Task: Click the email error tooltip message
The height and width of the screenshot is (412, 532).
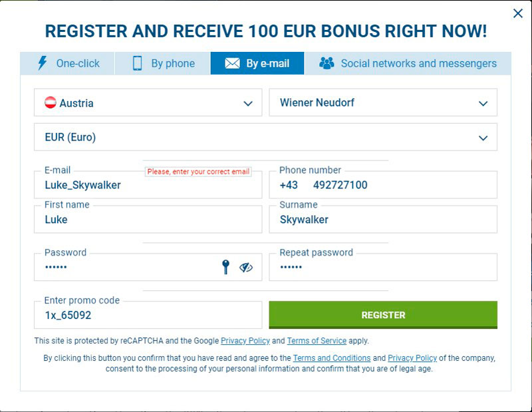Action: coord(199,171)
